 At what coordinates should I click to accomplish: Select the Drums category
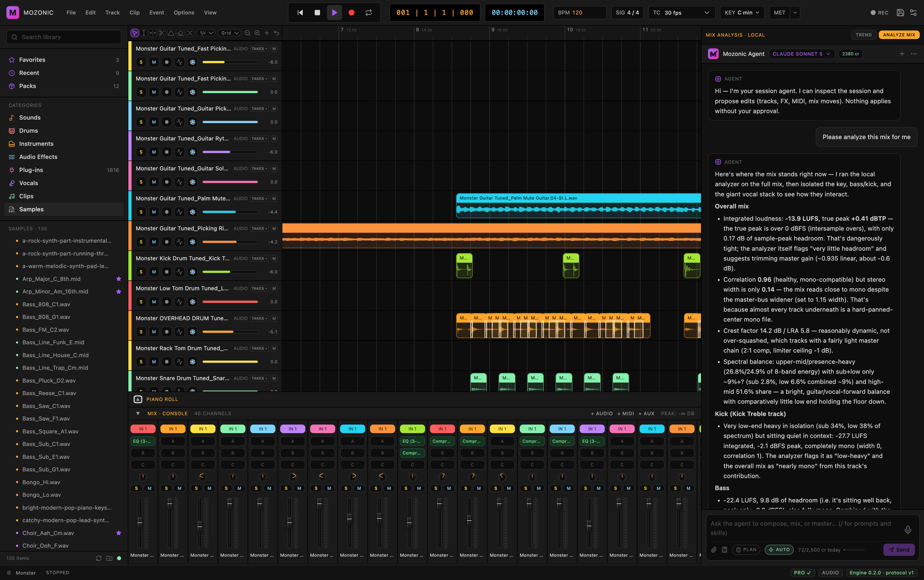(x=64, y=131)
